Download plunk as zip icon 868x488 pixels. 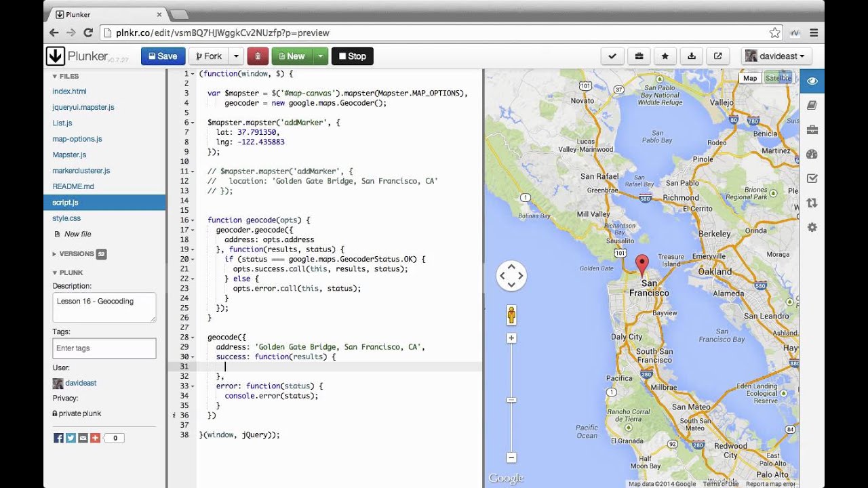(x=692, y=56)
